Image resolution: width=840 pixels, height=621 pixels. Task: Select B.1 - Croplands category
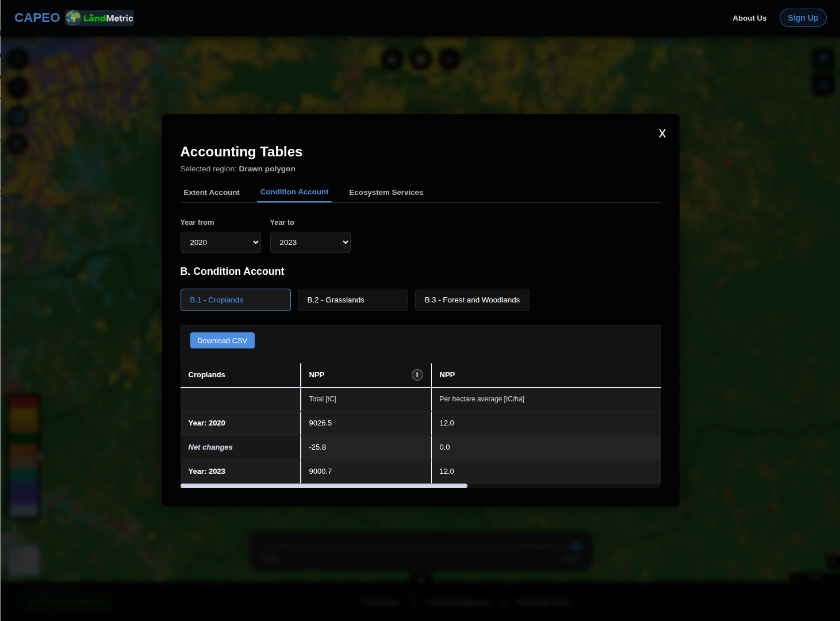tap(236, 300)
